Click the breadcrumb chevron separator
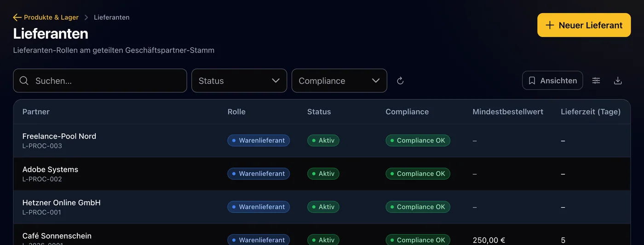Viewport: 644px width, 245px height. point(86,17)
